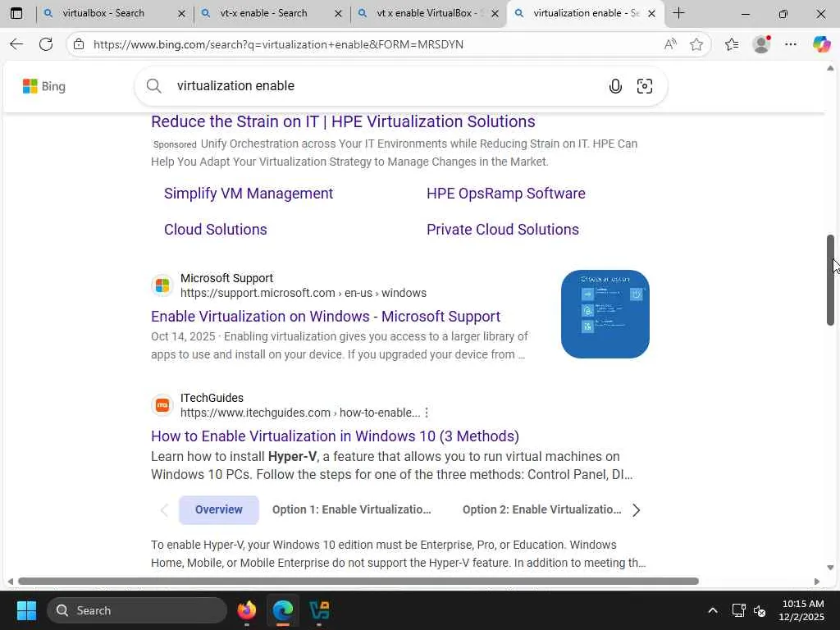Open HPE OpsRamp Software link

click(505, 194)
